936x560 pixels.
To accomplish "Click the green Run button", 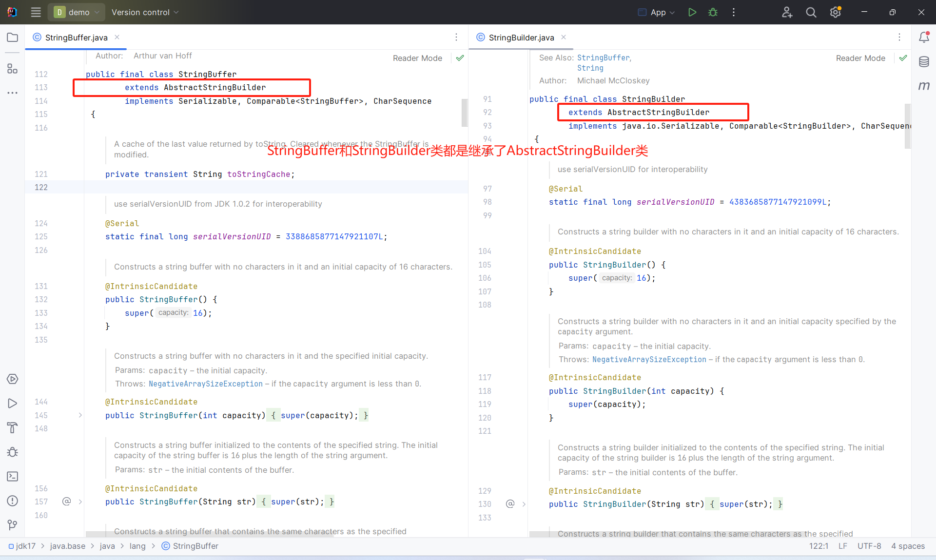I will (x=692, y=12).
